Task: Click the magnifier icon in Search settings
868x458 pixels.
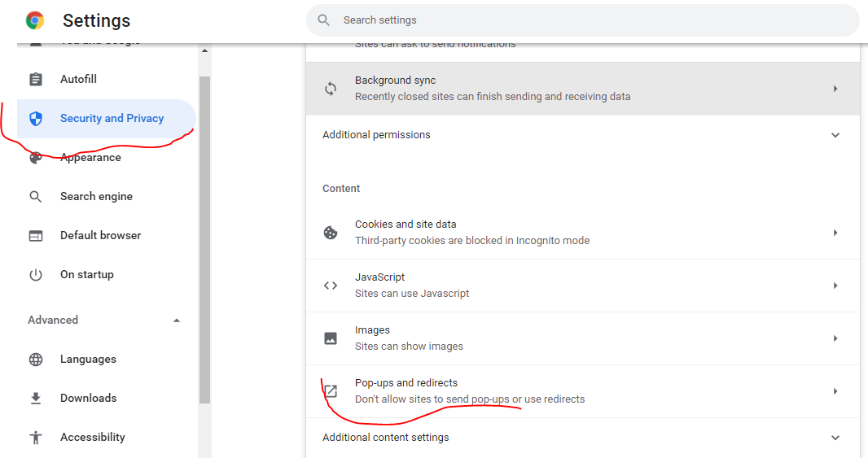Action: pyautogui.click(x=324, y=20)
